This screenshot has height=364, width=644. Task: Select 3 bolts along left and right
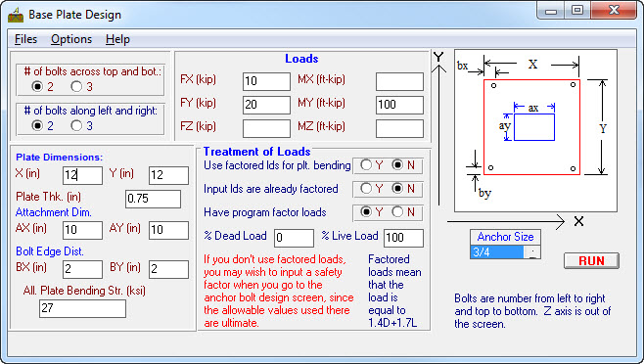point(76,125)
